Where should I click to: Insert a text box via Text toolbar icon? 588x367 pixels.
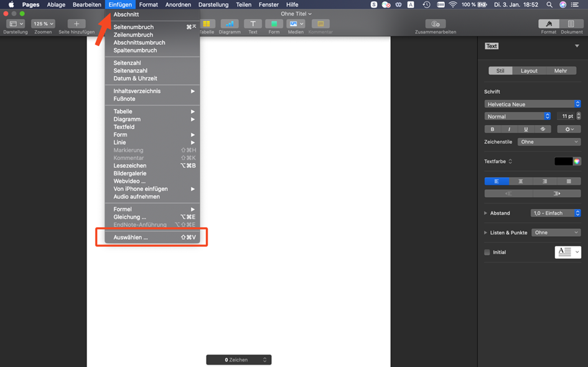click(x=253, y=24)
